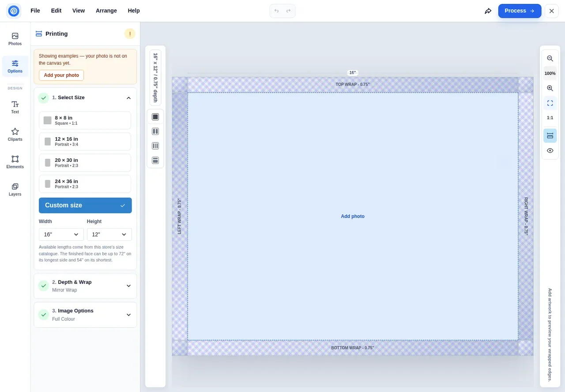Click Add photo on the canvas
Image resolution: width=565 pixels, height=392 pixels.
click(x=353, y=217)
